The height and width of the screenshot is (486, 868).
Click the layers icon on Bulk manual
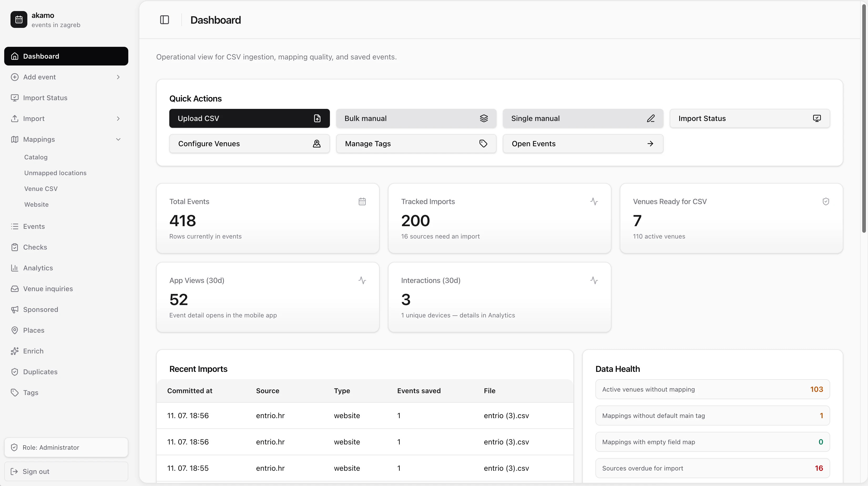point(484,118)
